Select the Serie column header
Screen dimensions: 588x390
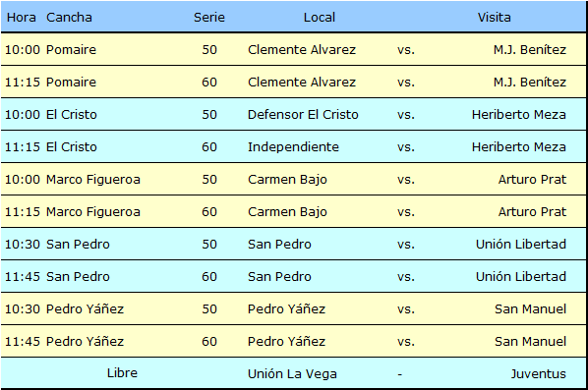click(x=209, y=18)
